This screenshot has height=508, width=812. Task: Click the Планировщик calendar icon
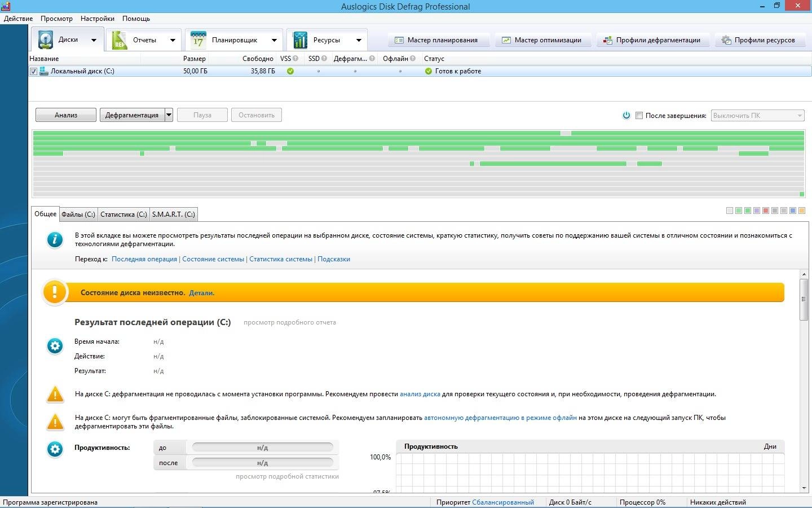198,40
